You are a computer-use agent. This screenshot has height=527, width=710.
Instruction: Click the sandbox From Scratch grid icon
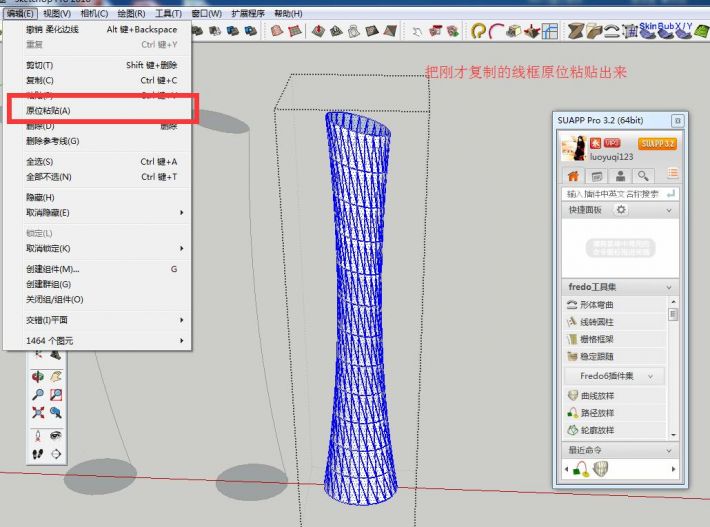coord(295,31)
